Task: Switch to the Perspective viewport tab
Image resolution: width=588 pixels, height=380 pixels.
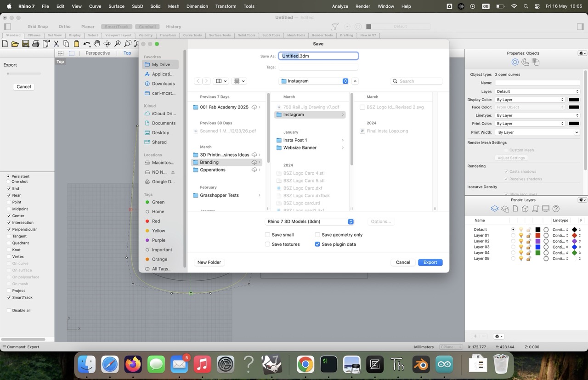Action: coord(98,53)
